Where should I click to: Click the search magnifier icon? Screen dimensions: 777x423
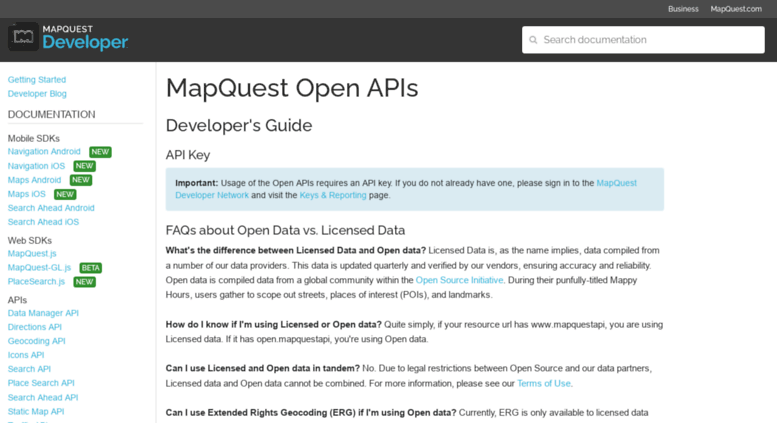[x=534, y=40]
